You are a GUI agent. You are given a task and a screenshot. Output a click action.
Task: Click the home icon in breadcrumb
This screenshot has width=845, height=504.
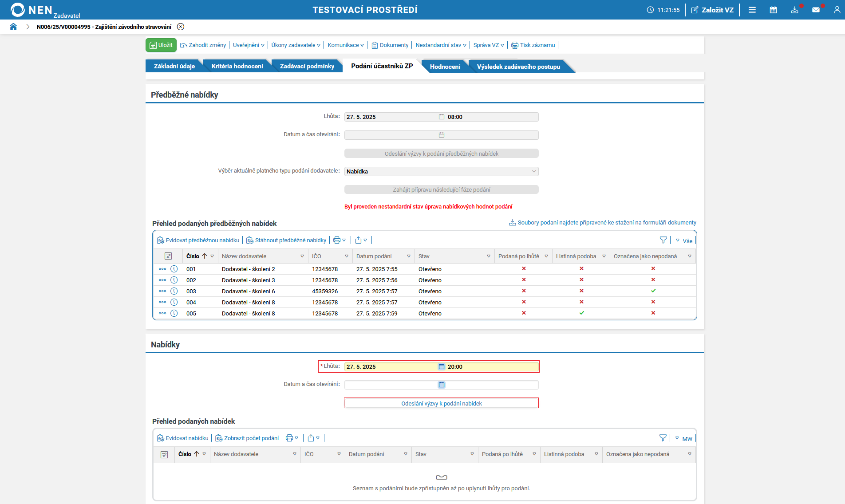tap(13, 27)
